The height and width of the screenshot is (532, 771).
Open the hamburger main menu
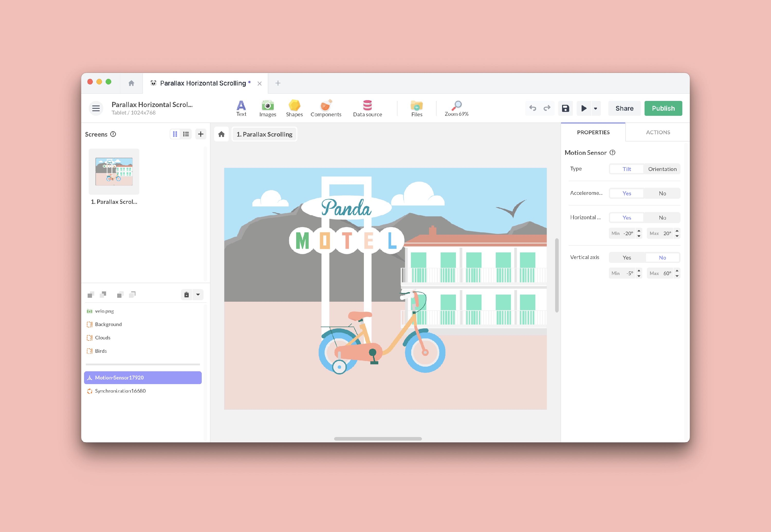point(96,108)
